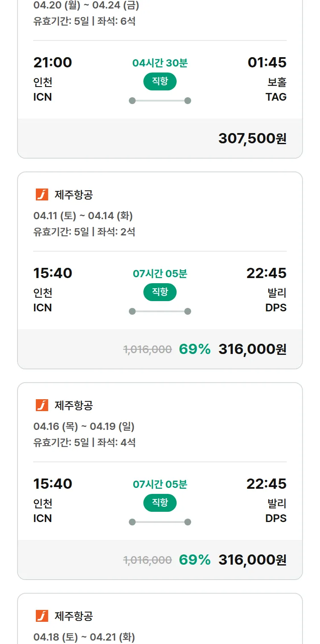Image resolution: width=320 pixels, height=644 pixels.
Task: Click Jeju Air logo on 04.16 flight card
Action: pyautogui.click(x=42, y=405)
